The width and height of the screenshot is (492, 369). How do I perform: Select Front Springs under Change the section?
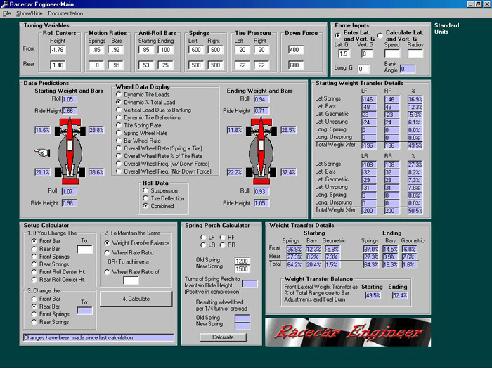coord(34,314)
